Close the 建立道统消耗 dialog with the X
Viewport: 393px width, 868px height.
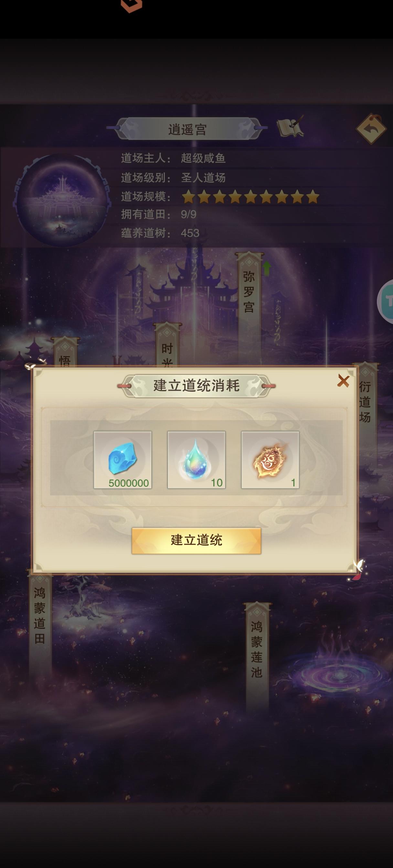[343, 381]
